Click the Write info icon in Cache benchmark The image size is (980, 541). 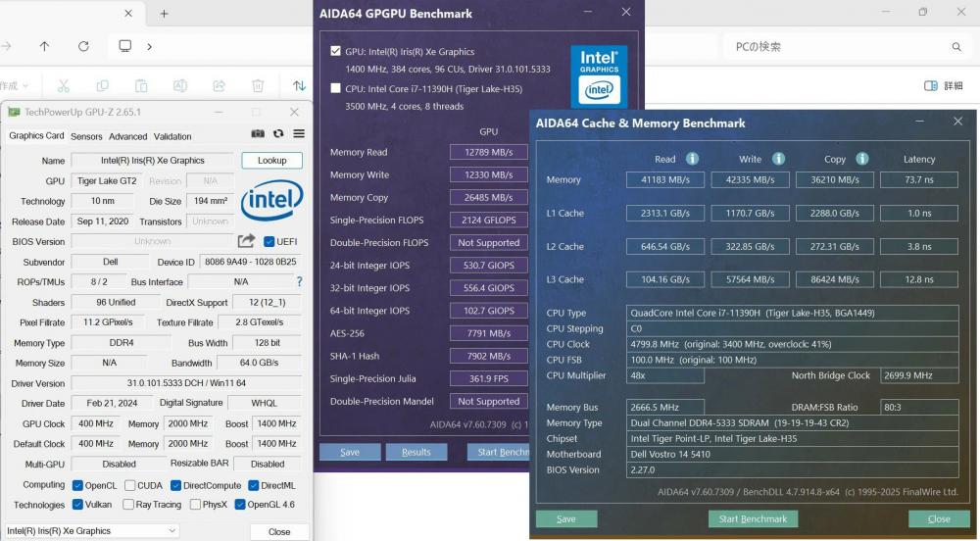[778, 159]
